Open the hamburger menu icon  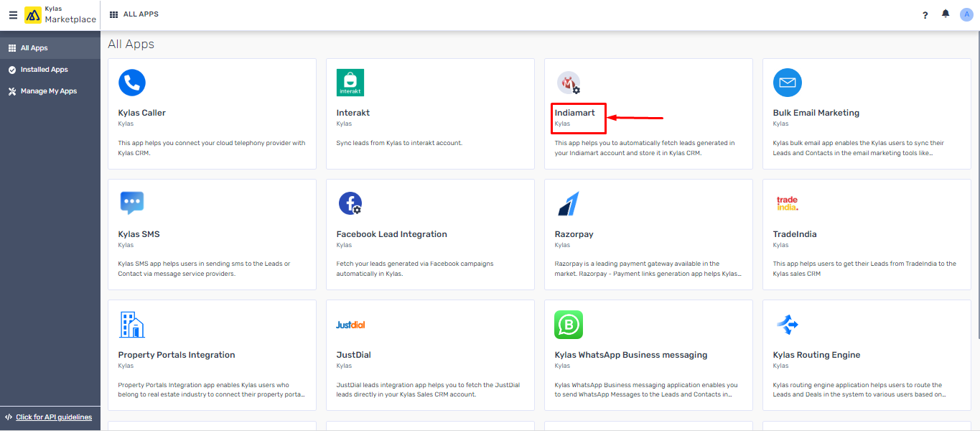click(13, 15)
